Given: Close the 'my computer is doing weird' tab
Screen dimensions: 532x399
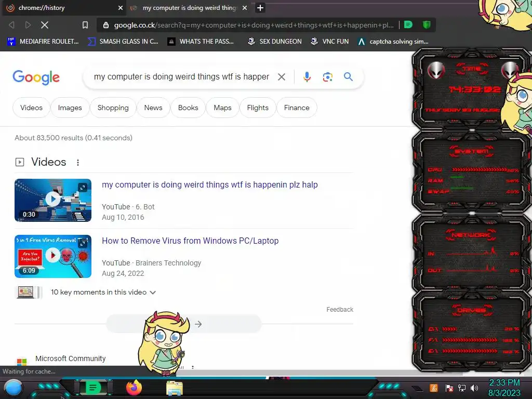Looking at the screenshot, I should [x=245, y=8].
